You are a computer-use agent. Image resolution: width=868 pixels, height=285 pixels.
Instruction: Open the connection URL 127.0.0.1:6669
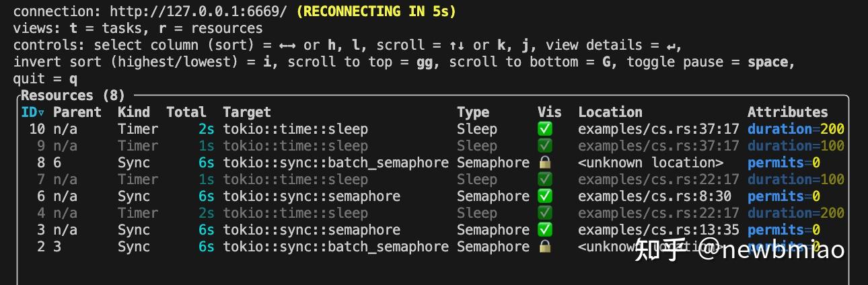(190, 11)
